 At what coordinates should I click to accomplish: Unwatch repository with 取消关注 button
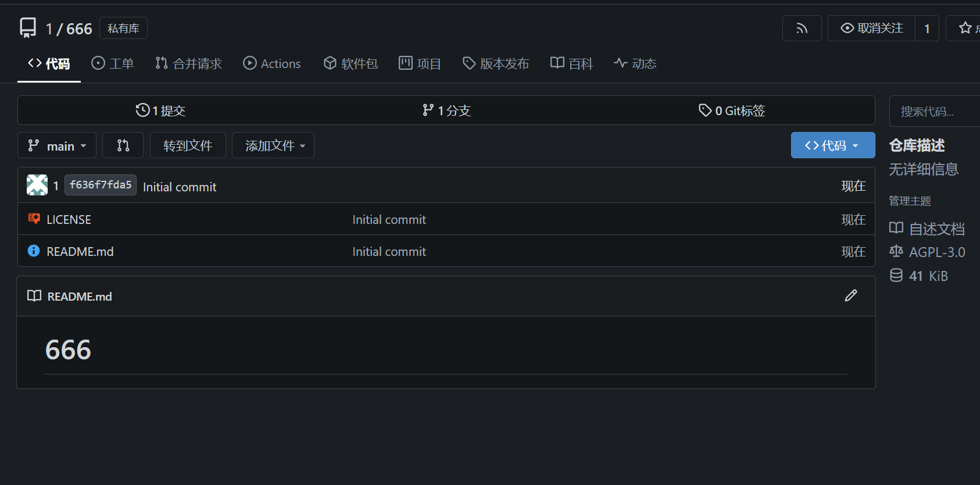(x=872, y=28)
